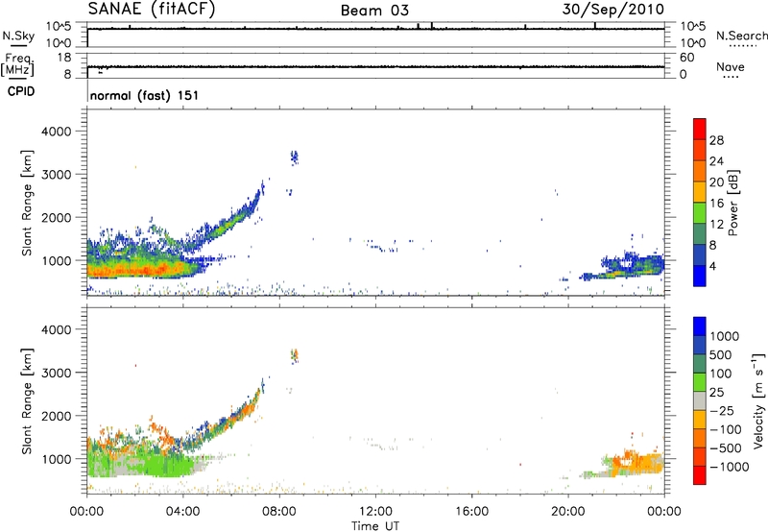The width and height of the screenshot is (768, 532).
Task: Click the N.Search legend label
Action: click(x=741, y=36)
